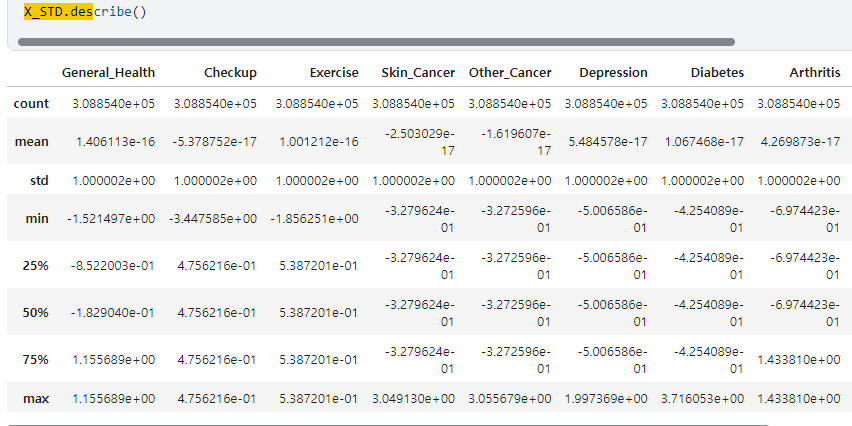Click the std row label

click(39, 180)
